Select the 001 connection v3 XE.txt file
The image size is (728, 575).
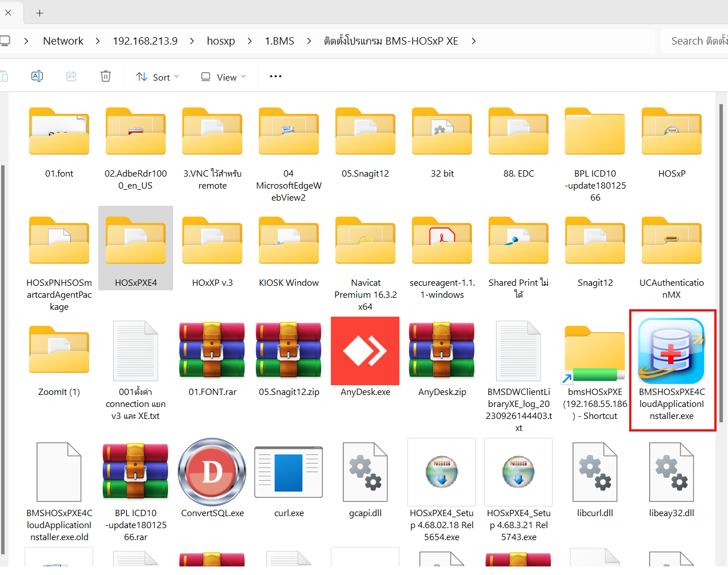click(136, 372)
